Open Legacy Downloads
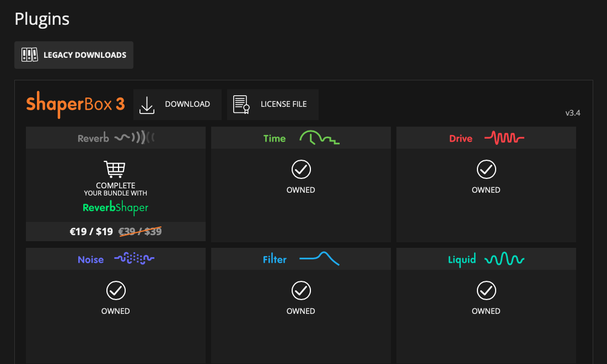607x364 pixels. (74, 55)
